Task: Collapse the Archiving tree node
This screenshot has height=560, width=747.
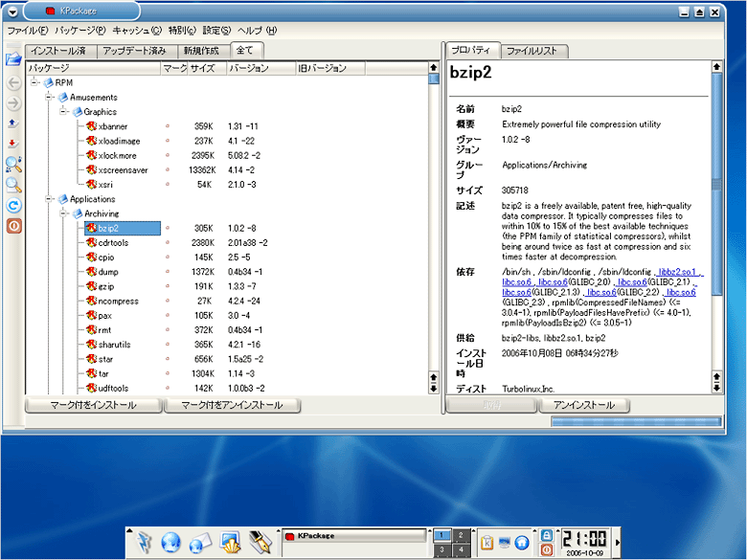Action: [x=63, y=213]
